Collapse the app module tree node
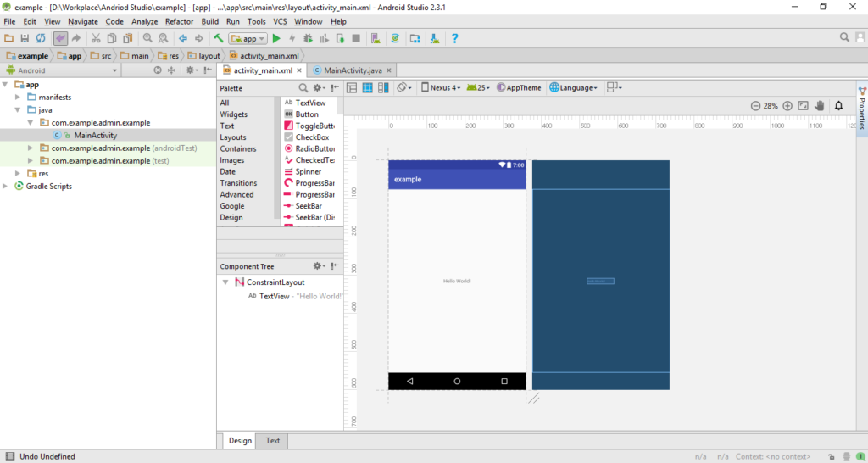Viewport: 868px width, 463px height. 5,85
